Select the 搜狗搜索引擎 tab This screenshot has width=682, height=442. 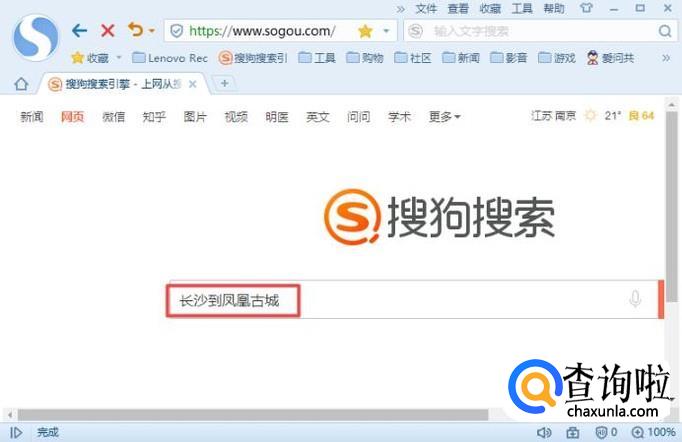pos(124,84)
